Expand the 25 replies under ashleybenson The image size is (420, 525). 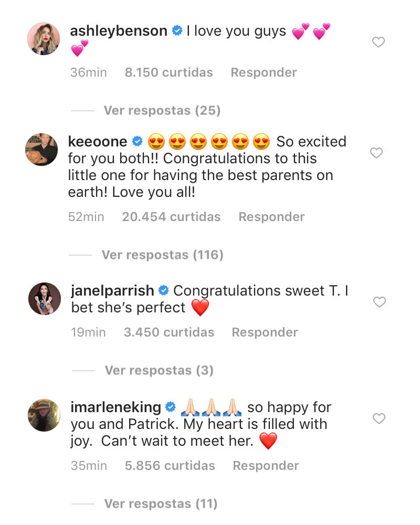162,111
